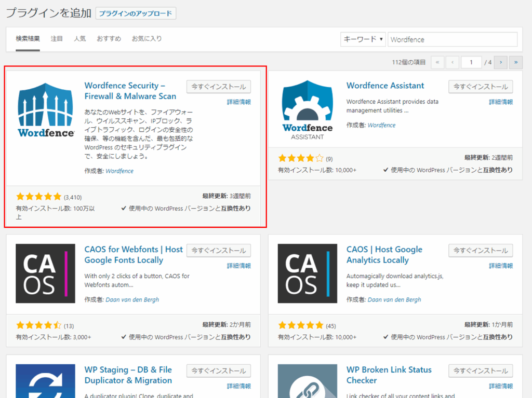Switch to the 人気 tab
The width and height of the screenshot is (532, 398).
tap(80, 38)
